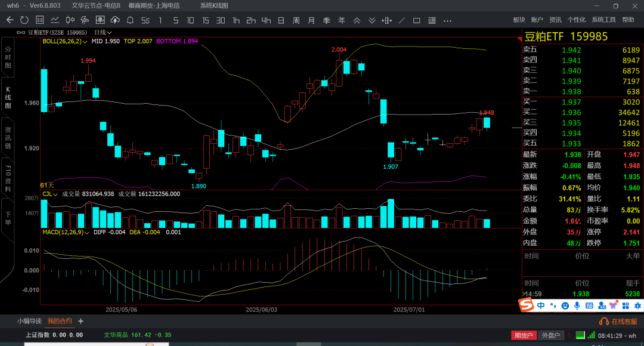Screen dimensions: 644x346
Task: Select the 1-minute period
Action: pyautogui.click(x=160, y=20)
